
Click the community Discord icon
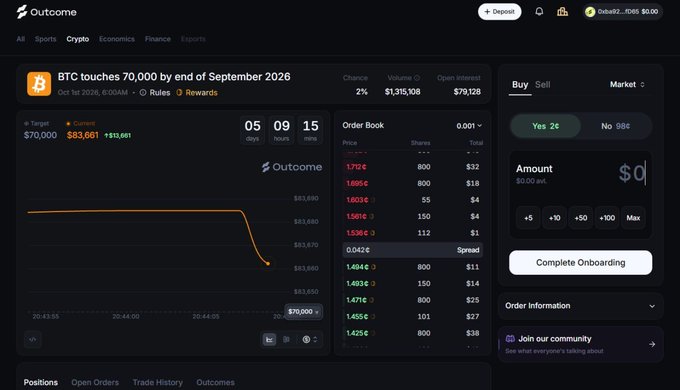pyautogui.click(x=510, y=338)
